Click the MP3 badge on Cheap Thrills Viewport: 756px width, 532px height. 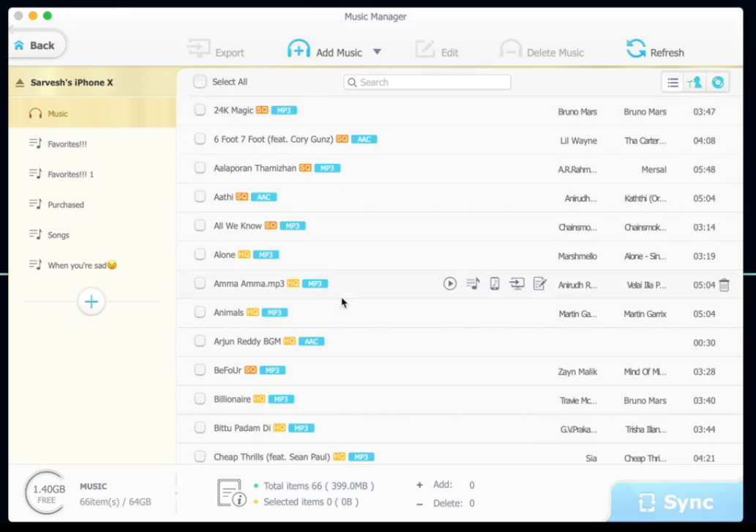tap(361, 457)
